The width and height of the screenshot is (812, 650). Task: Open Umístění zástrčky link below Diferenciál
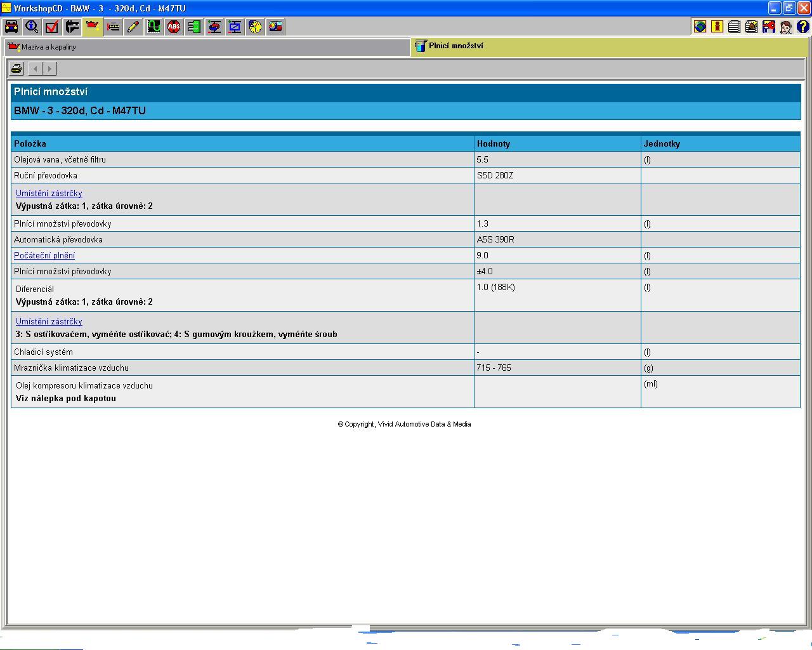[49, 321]
